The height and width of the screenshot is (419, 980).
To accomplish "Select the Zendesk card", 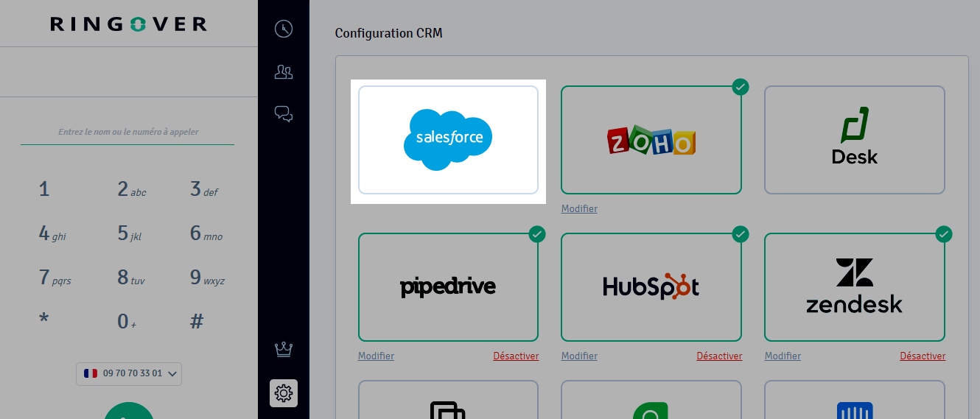I will (855, 287).
